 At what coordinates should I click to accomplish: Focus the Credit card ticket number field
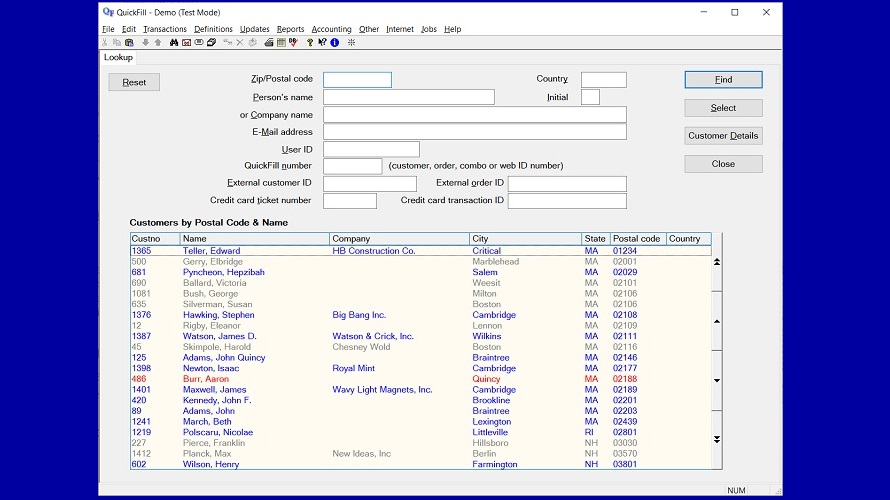[x=350, y=201]
